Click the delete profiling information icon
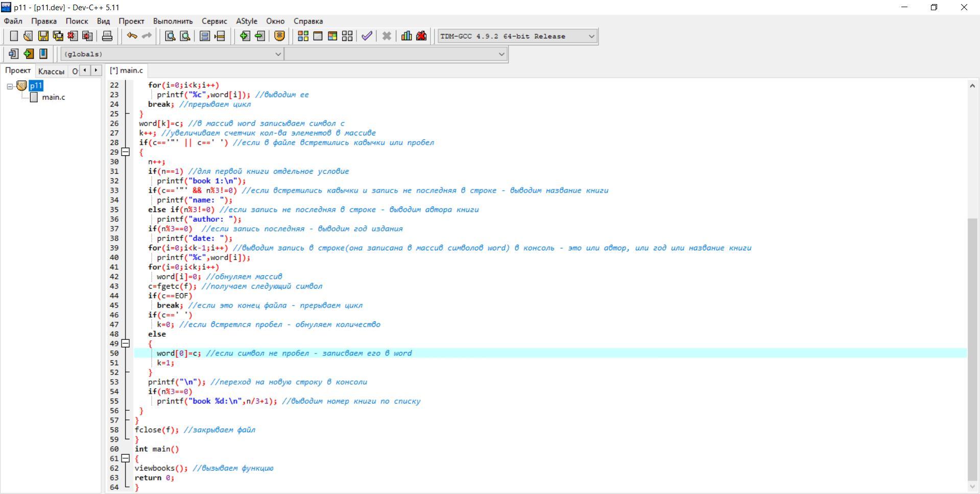 pyautogui.click(x=421, y=36)
